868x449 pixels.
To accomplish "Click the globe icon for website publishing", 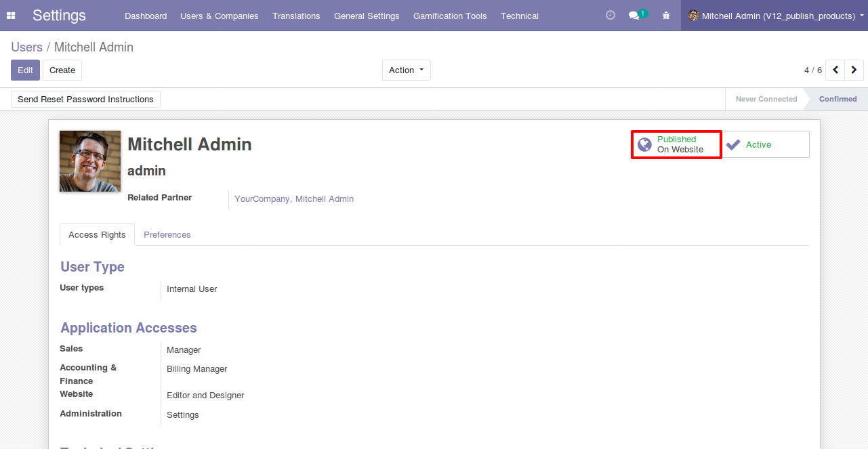I will point(645,144).
